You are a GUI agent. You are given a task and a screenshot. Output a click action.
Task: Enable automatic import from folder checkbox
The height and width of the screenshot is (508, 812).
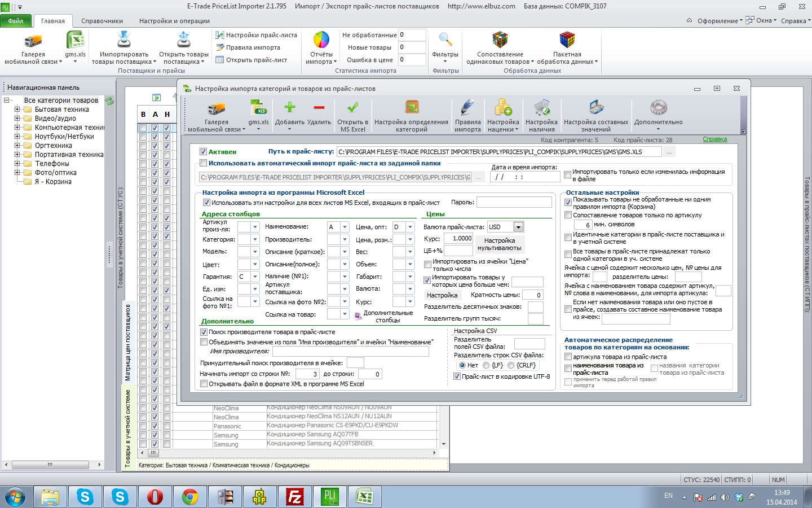(203, 163)
